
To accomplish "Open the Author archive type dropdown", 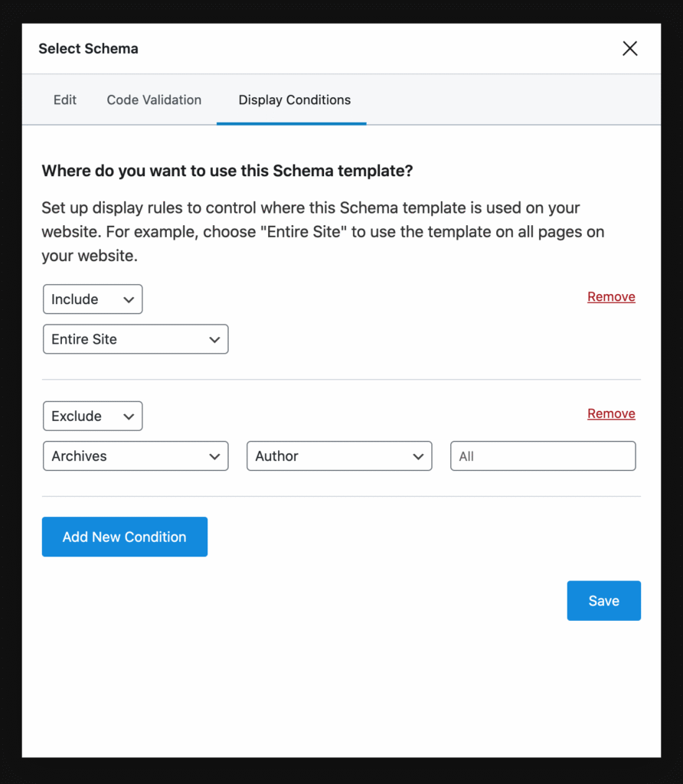I will click(338, 456).
